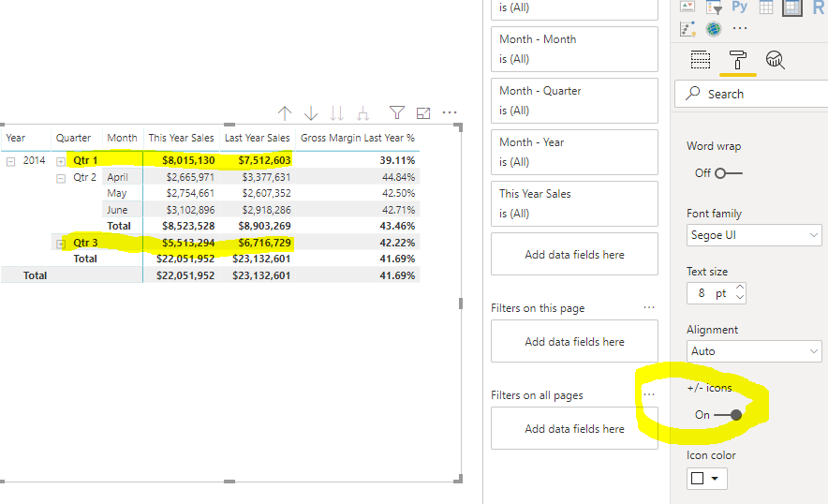Click the format pane Search box
Viewport: 828px width, 504px height.
[x=751, y=94]
